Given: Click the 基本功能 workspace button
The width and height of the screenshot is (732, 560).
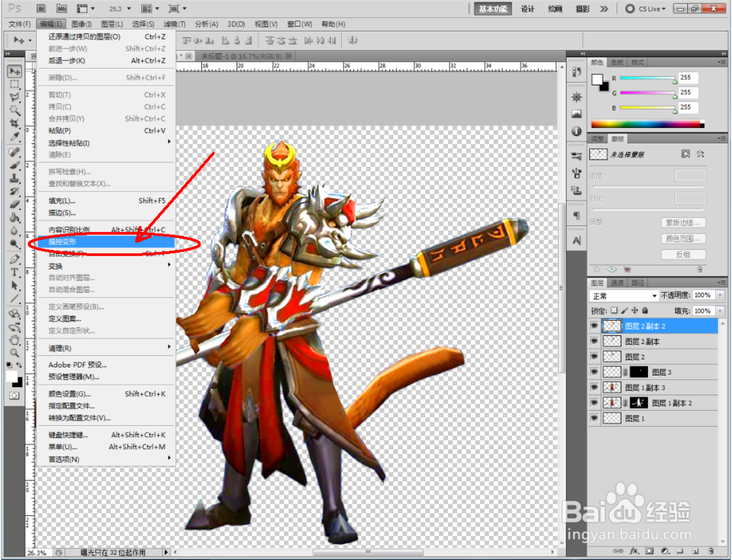Looking at the screenshot, I should (x=493, y=8).
